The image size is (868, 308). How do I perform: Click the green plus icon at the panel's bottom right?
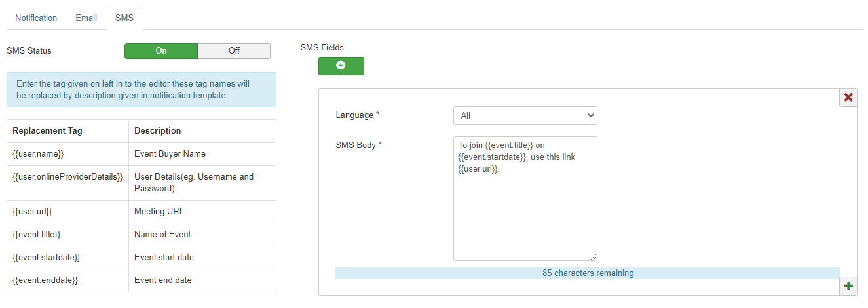848,286
